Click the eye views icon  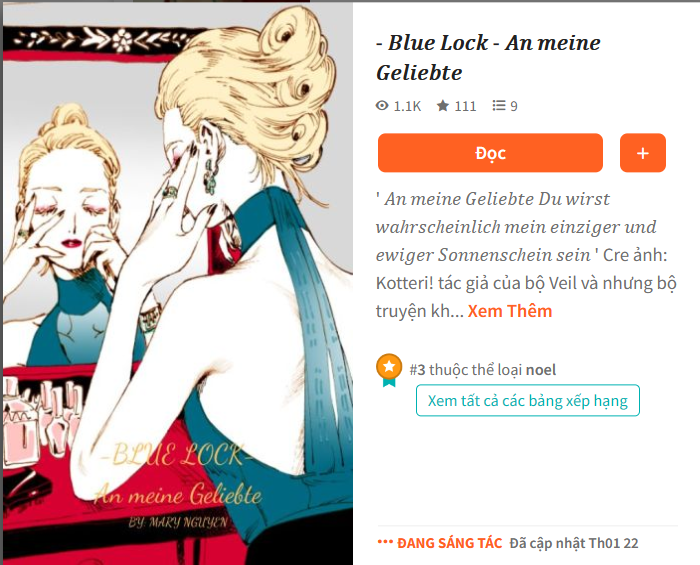382,106
